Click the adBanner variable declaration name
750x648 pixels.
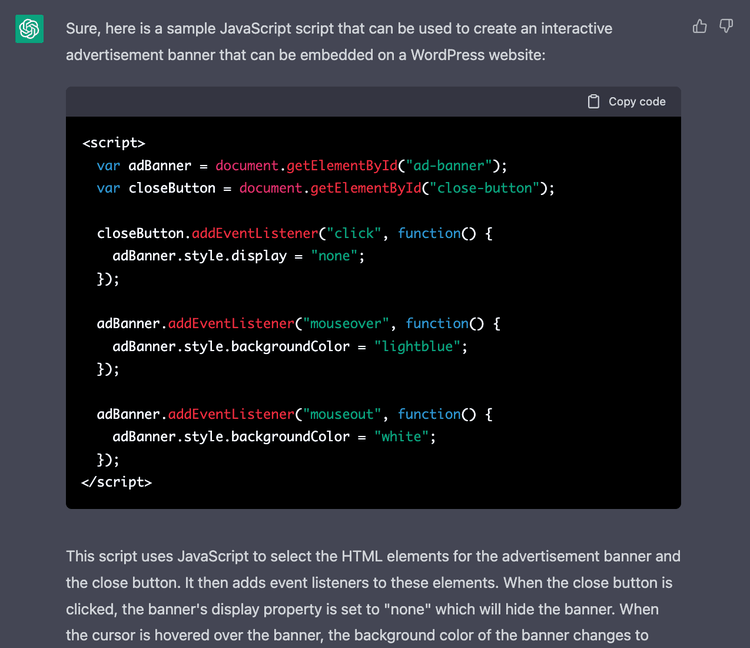160,165
